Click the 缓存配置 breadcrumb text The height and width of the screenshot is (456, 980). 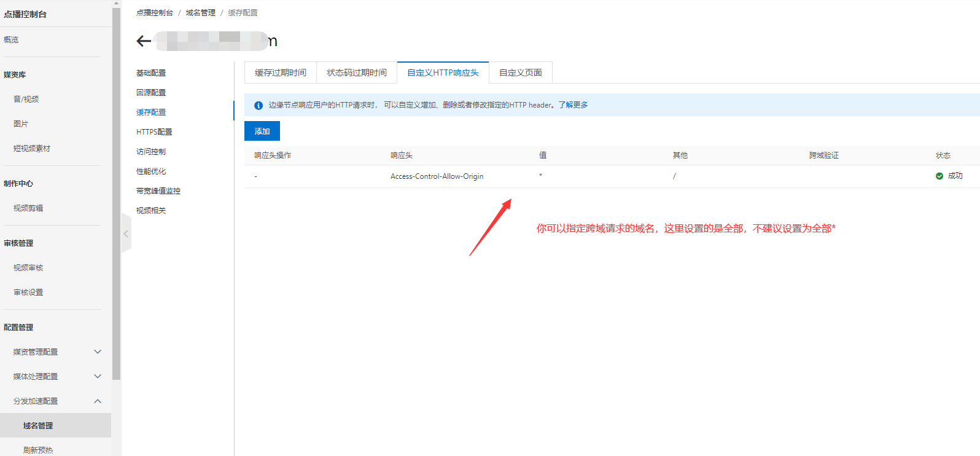tap(243, 13)
